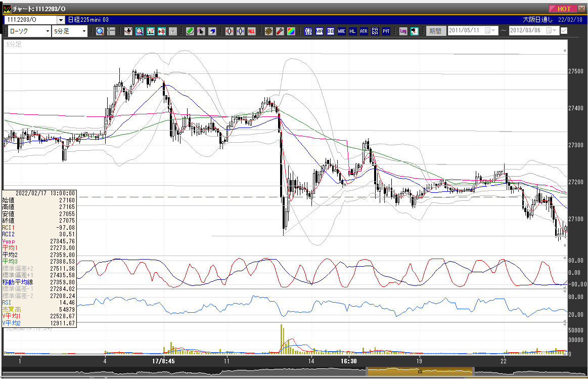This screenshot has height=379, width=588.
Task: Click the 日経225mini 03 instrument name
Action: (x=88, y=20)
